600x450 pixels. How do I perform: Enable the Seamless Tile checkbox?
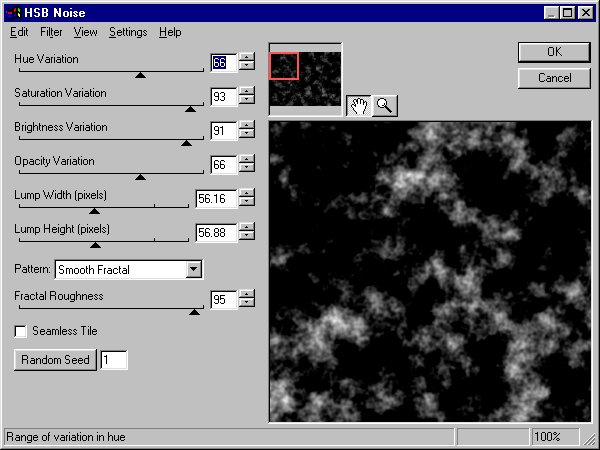[21, 331]
